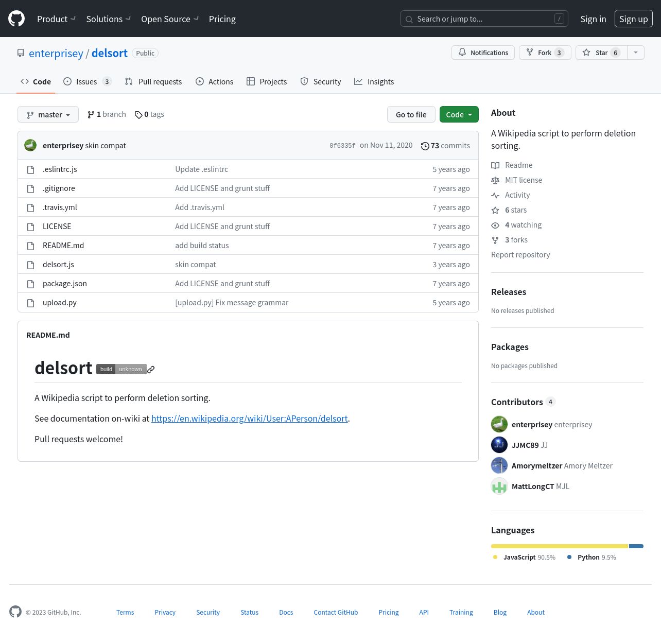Open the master branch selector

(48, 114)
